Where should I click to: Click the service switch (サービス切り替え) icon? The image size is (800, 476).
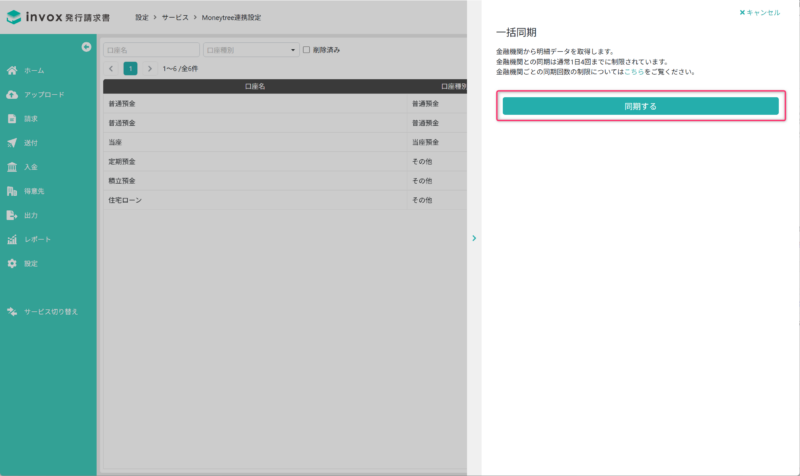point(12,312)
